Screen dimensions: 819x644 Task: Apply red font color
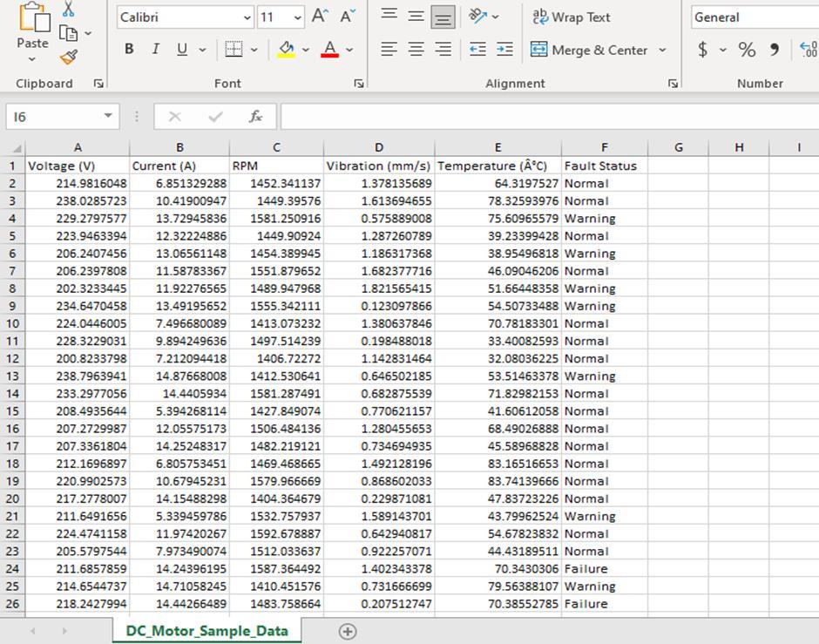coord(329,49)
